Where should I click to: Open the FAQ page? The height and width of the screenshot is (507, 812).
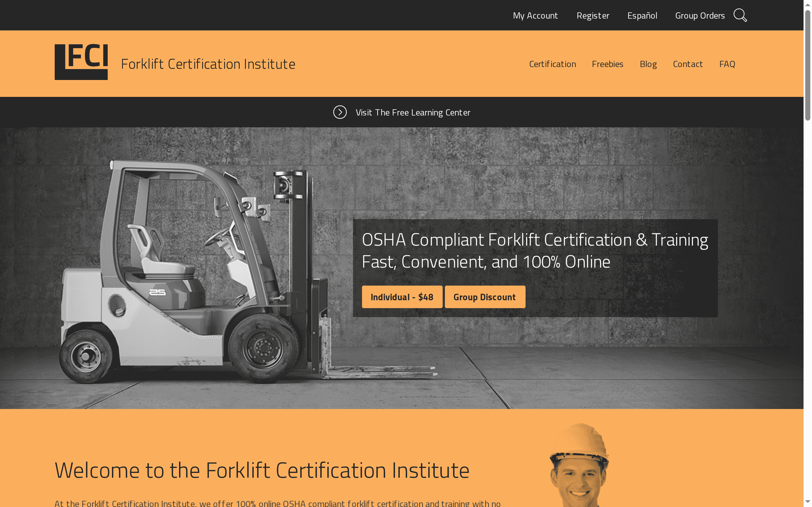tap(727, 64)
